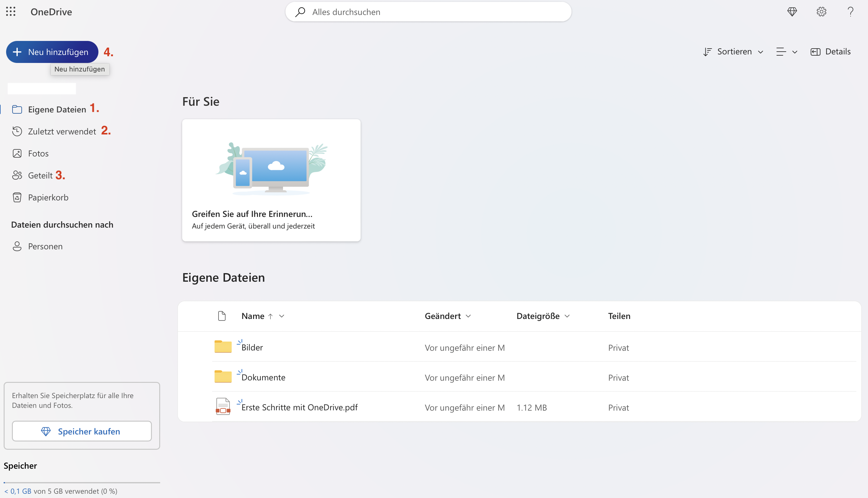Viewport: 868px width, 498px height.
Task: Expand the Name column chevron
Action: 281,316
